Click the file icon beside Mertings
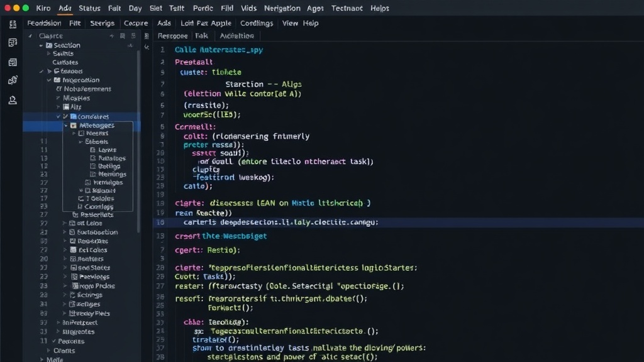Screen dimensions: 644x362 coord(93,174)
